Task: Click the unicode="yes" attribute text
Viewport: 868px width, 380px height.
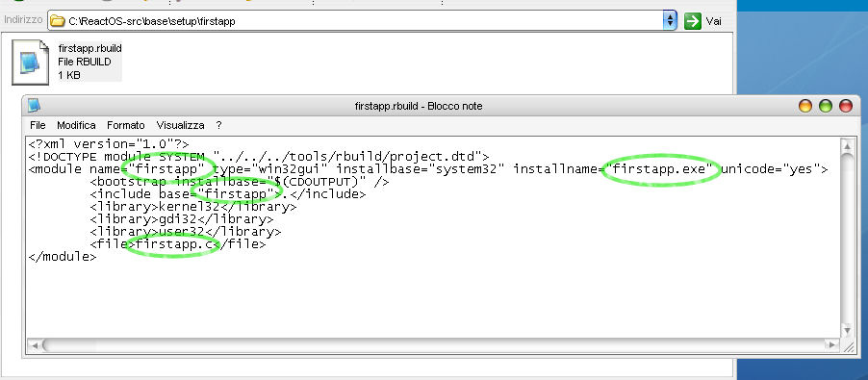Action: [770, 169]
